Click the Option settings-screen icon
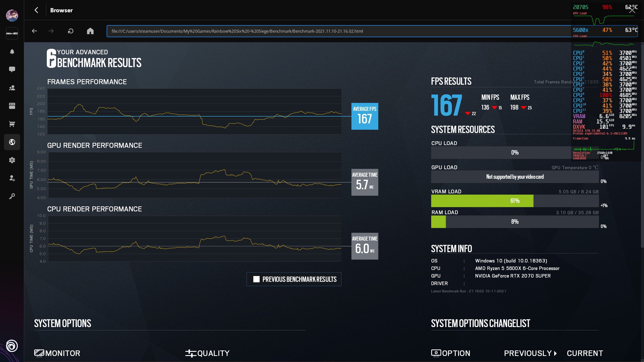Screen dimensions: 644x362 pyautogui.click(x=436, y=353)
